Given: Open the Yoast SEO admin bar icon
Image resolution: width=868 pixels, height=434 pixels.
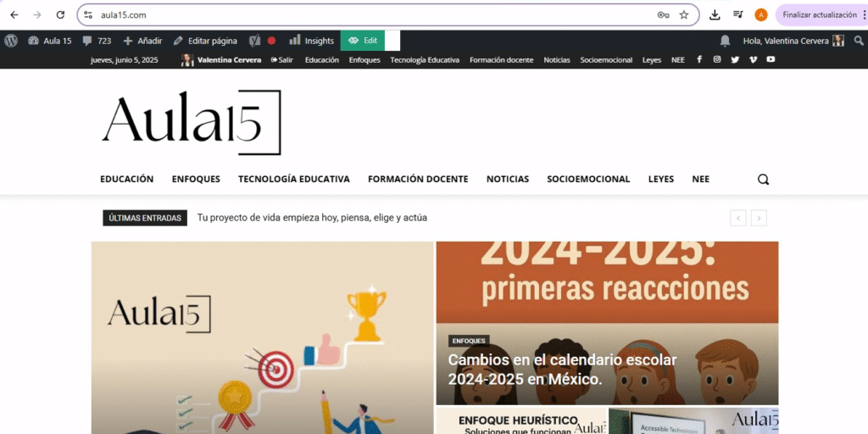Looking at the screenshot, I should point(254,41).
